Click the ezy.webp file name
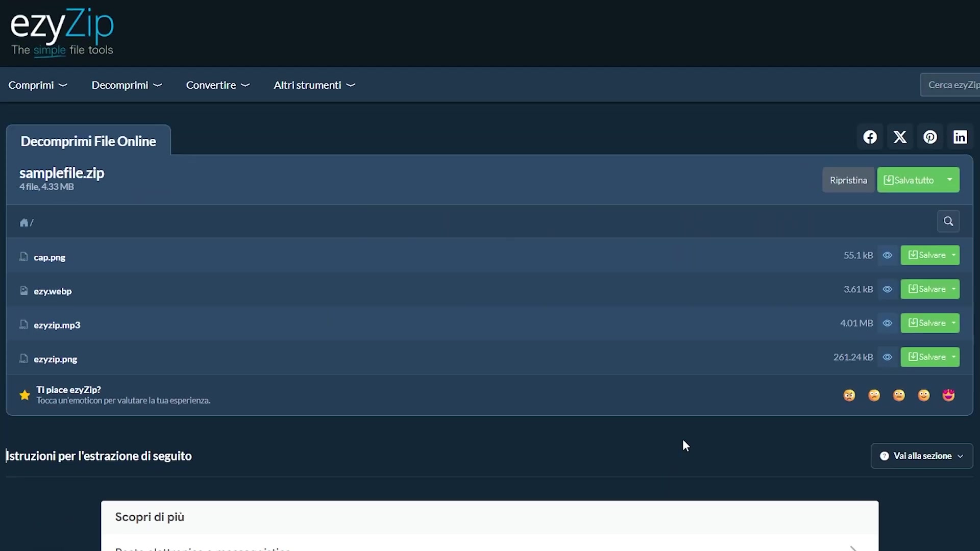 click(x=53, y=291)
